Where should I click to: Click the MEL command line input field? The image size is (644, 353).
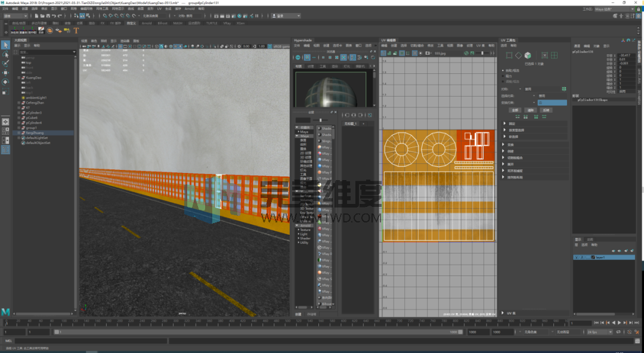[x=91, y=340]
